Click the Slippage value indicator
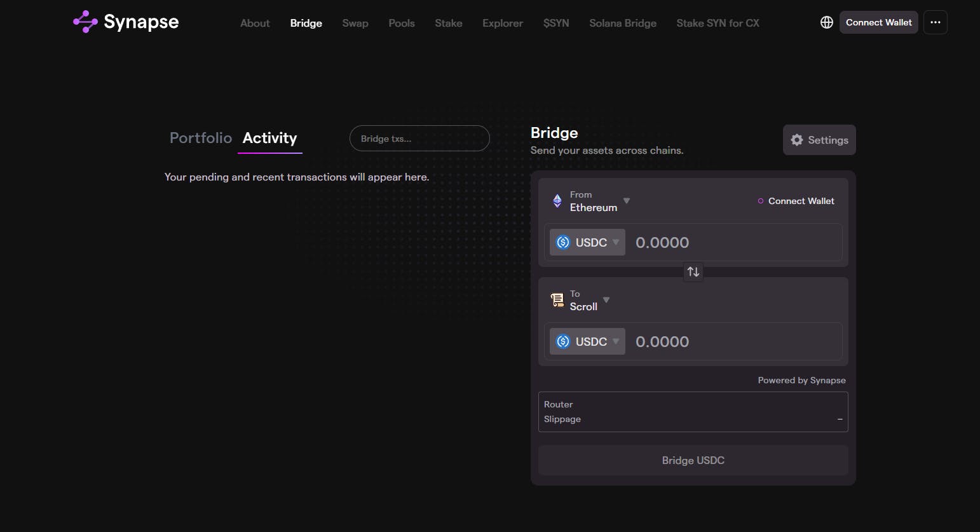 [x=840, y=419]
